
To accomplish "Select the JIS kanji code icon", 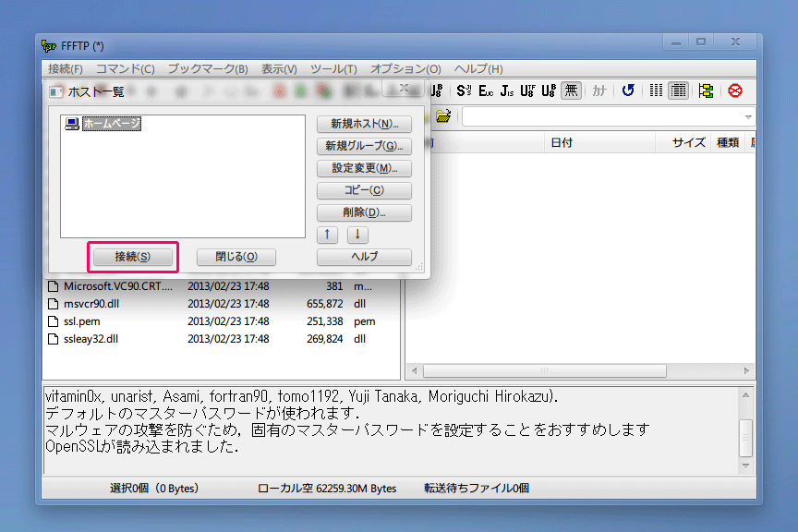I will pos(507,91).
